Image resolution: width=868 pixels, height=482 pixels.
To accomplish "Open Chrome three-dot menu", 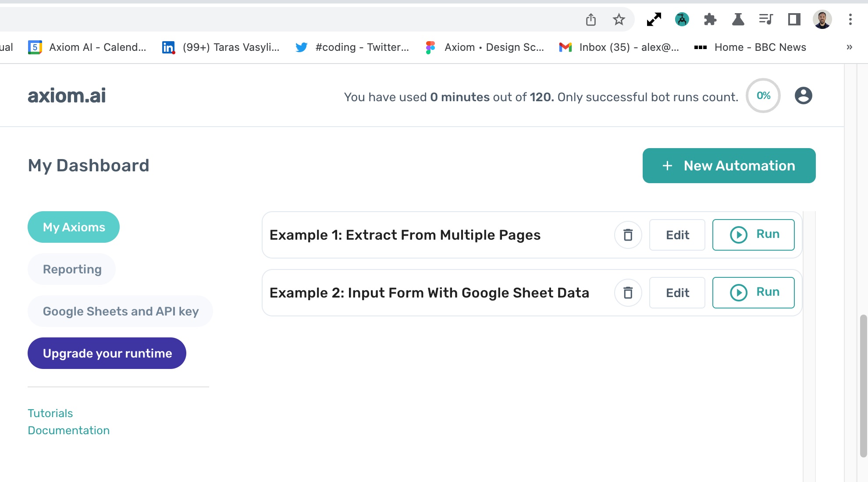I will click(850, 19).
